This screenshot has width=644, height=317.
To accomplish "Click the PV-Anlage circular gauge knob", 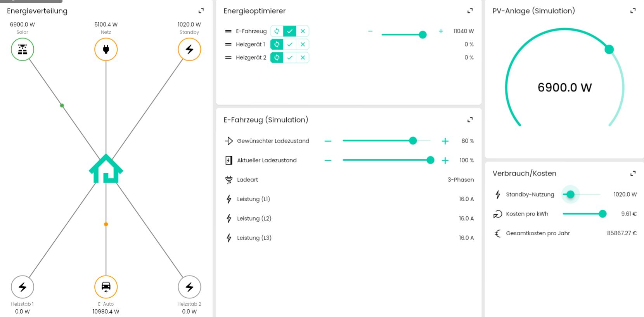I will 609,50.
